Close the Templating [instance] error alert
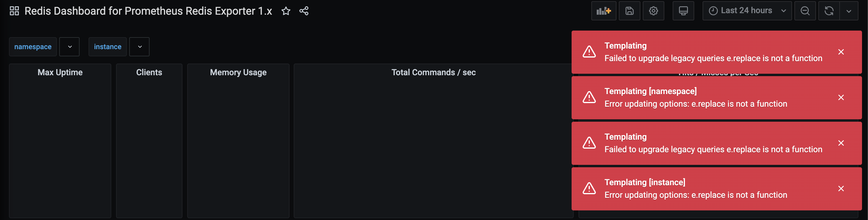868x220 pixels. 841,189
